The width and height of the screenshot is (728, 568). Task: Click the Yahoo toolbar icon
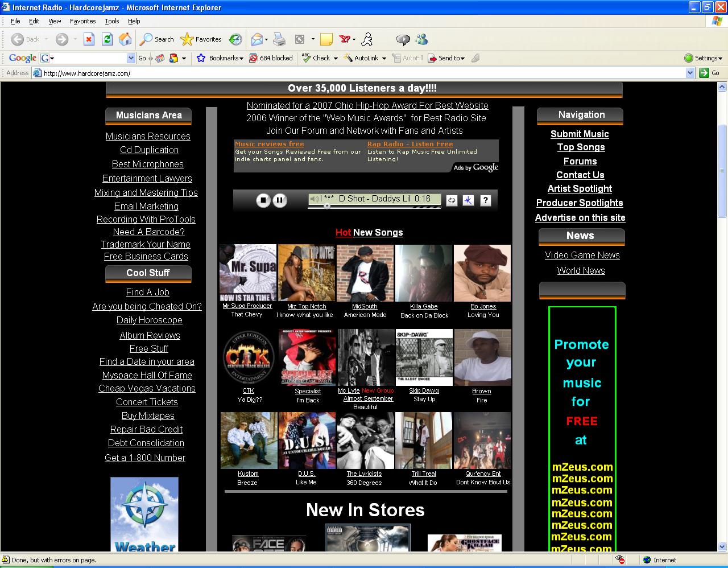345,39
